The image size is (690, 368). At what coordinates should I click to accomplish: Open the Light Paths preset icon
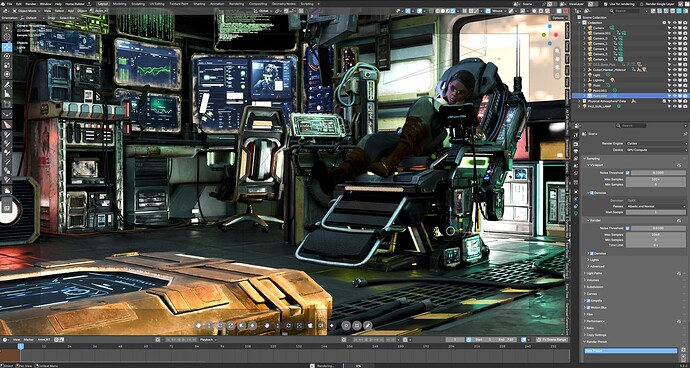679,273
